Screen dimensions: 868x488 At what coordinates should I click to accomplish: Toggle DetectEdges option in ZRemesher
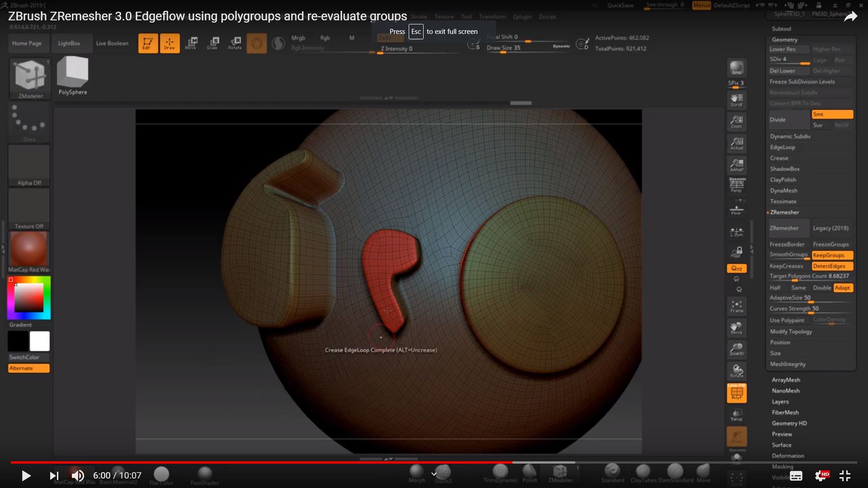click(829, 266)
